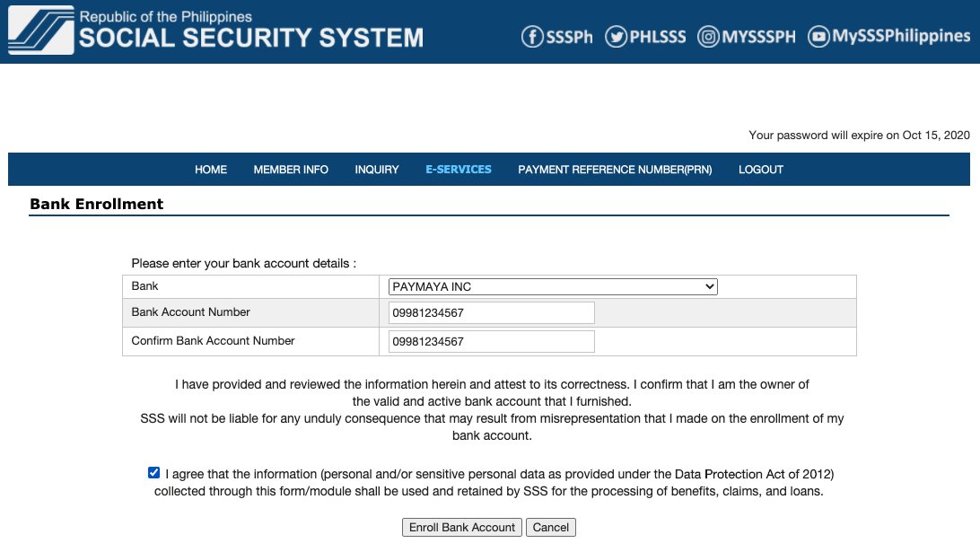The width and height of the screenshot is (980, 552).
Task: Focus the Confirm Bank Account Number field
Action: click(x=492, y=342)
